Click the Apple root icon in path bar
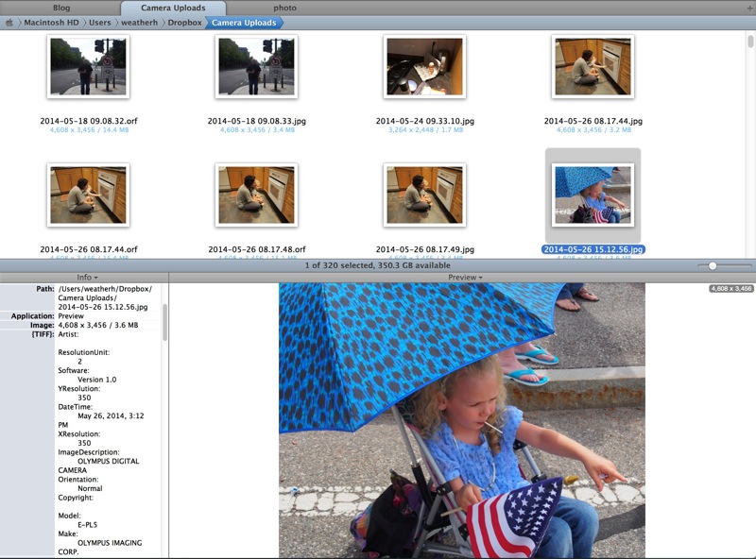 pos(9,23)
